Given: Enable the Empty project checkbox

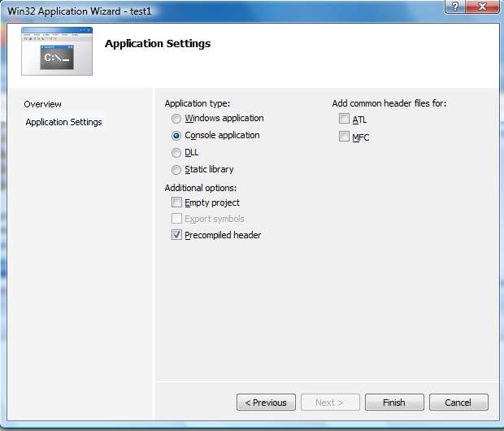Looking at the screenshot, I should (x=176, y=202).
